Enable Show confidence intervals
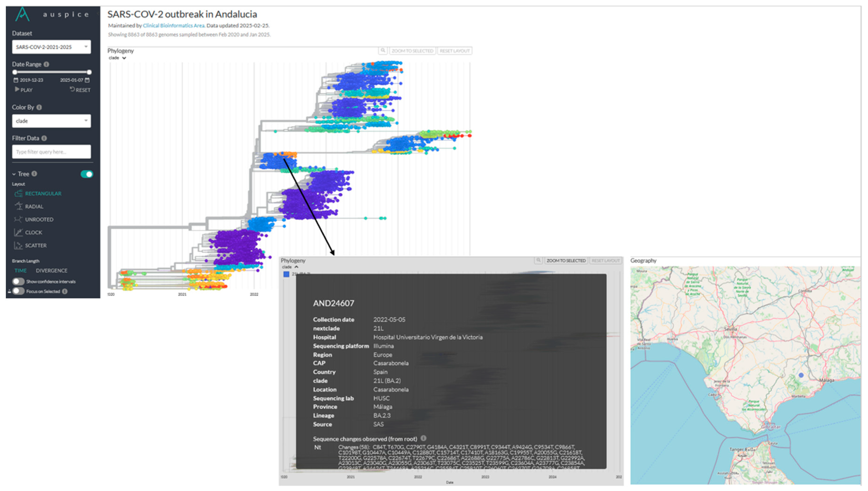The height and width of the screenshot is (491, 868). (18, 281)
